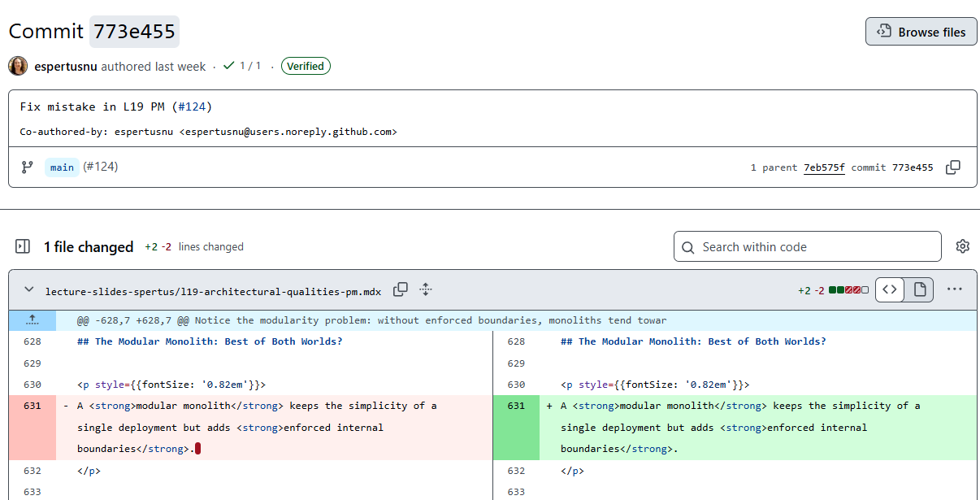Switch to source code diff view
The height and width of the screenshot is (500, 980).
tap(890, 289)
